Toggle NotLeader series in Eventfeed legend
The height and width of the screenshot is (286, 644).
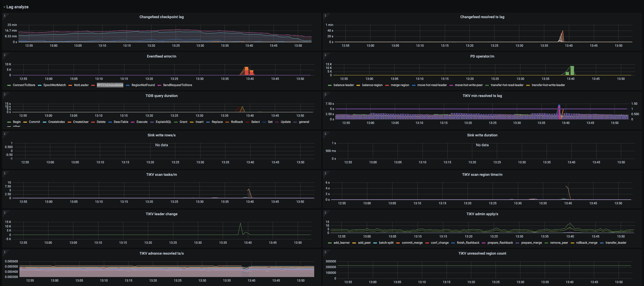click(x=81, y=85)
